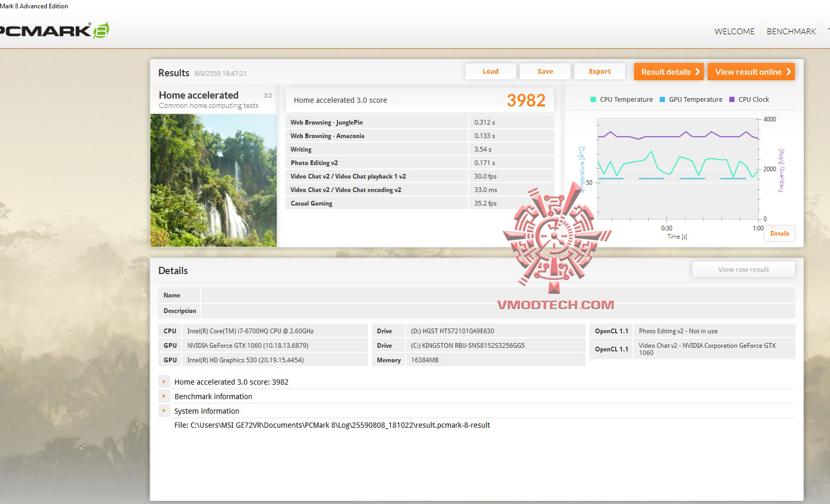Click the 30.0 fps result value
This screenshot has height=504, width=830.
click(485, 176)
